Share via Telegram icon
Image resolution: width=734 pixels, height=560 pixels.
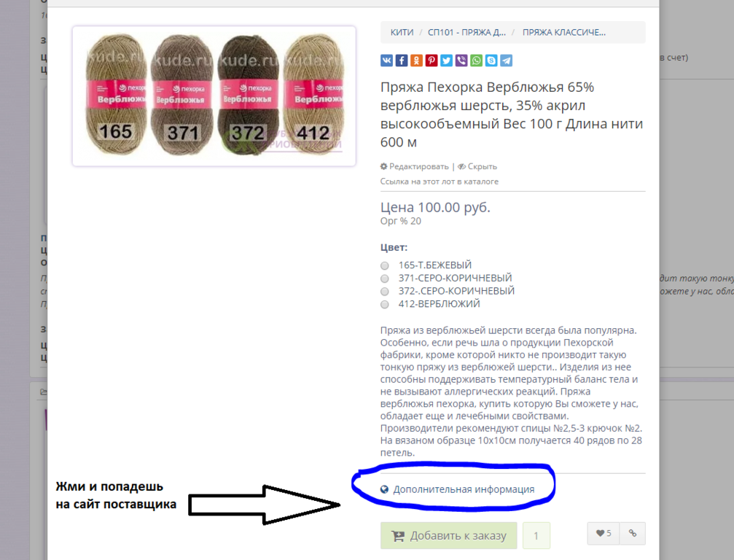click(506, 61)
